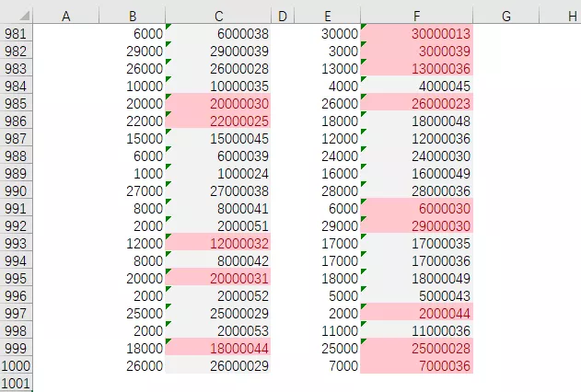Click cell containing 17000035
This screenshot has height=392, width=581.
416,243
